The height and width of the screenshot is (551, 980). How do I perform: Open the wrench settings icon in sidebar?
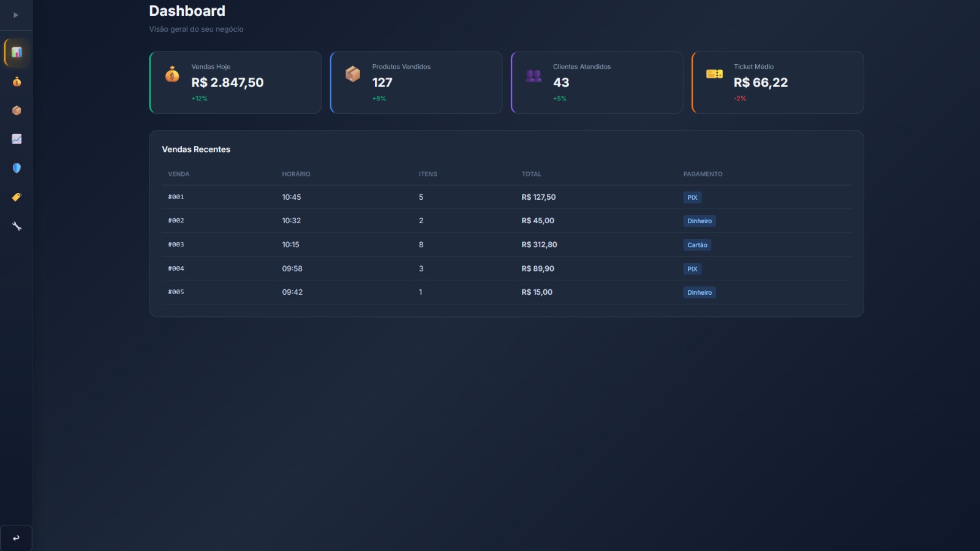pyautogui.click(x=17, y=226)
